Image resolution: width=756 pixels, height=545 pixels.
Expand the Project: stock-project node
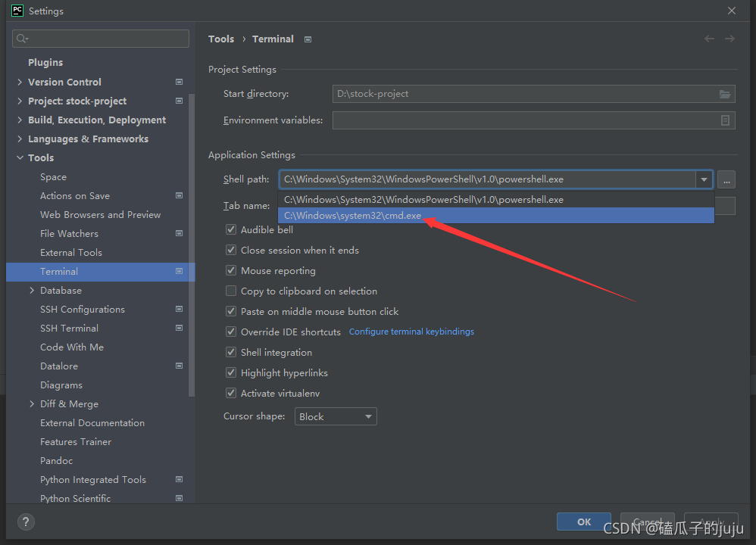click(x=20, y=101)
